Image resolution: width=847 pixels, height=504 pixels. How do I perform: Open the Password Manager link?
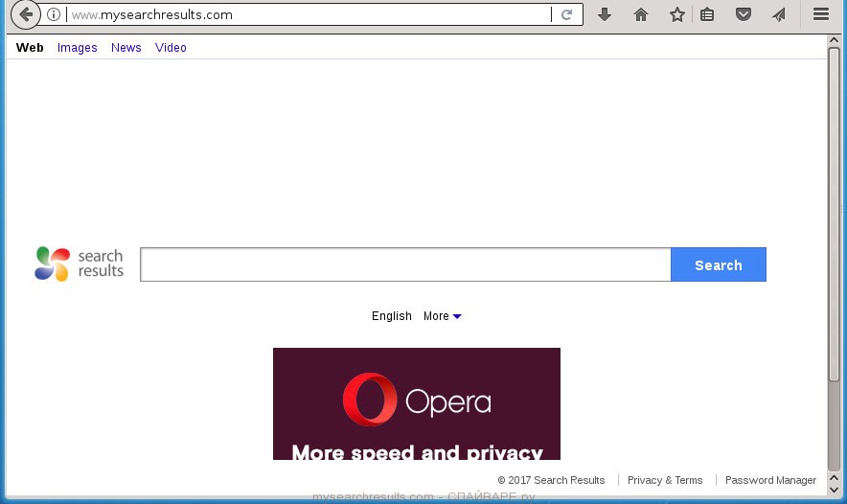pos(770,480)
